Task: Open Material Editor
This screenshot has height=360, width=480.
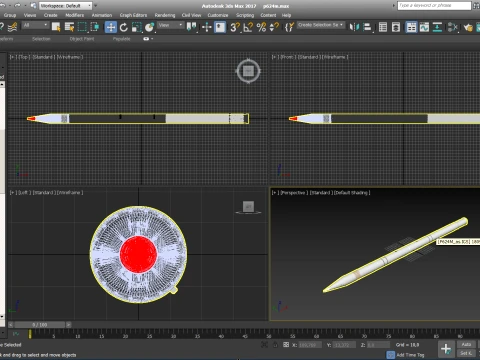Action: tap(453, 27)
